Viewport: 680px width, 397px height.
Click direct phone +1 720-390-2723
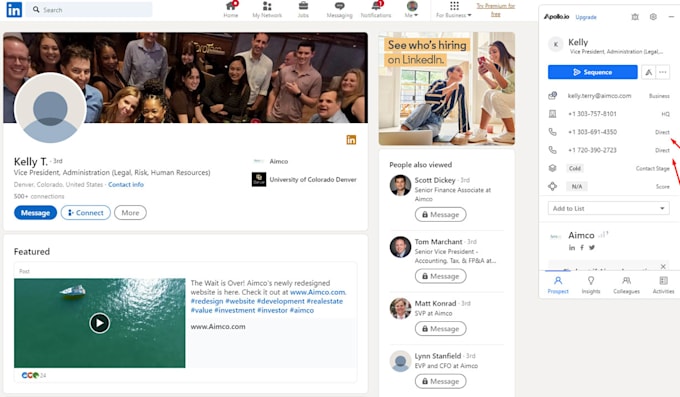[x=592, y=150]
